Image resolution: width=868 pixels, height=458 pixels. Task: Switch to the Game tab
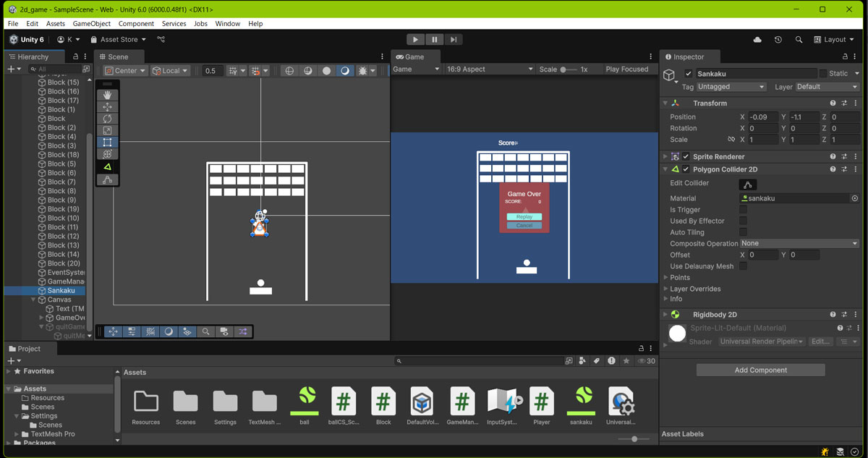coord(410,56)
